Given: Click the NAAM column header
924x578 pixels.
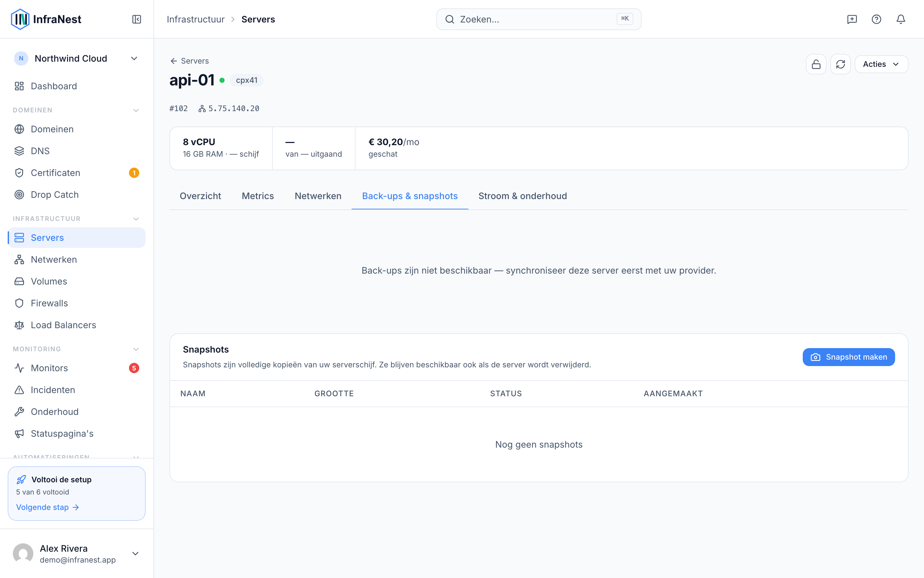Looking at the screenshot, I should [193, 394].
